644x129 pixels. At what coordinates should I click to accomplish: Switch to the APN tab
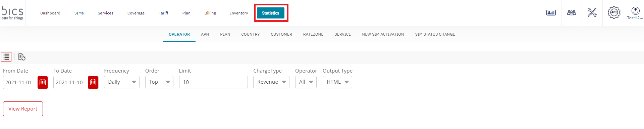[205, 34]
